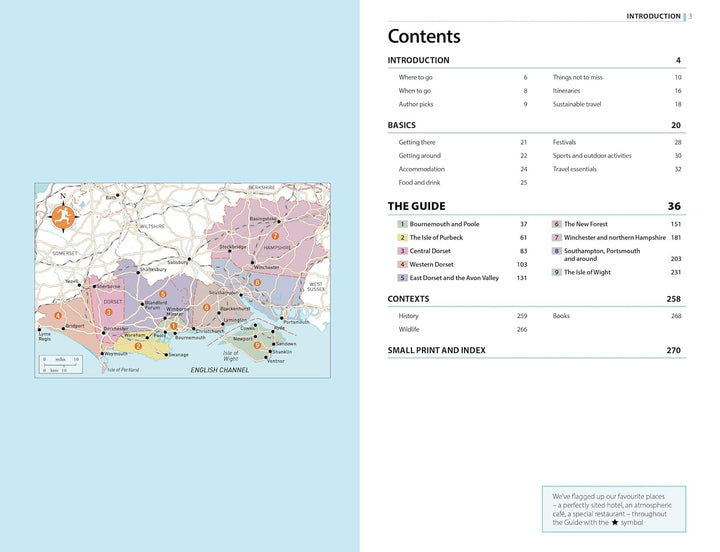720x552 pixels.
Task: Click green chapter 1 number box
Action: (402, 224)
